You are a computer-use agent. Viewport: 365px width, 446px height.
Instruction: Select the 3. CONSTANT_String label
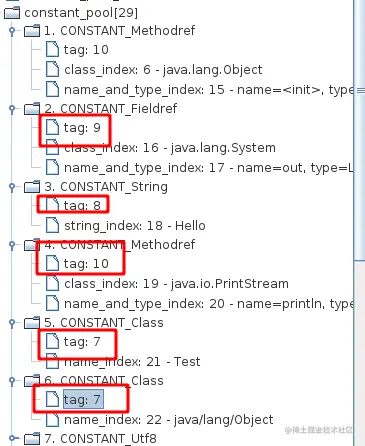pos(106,187)
